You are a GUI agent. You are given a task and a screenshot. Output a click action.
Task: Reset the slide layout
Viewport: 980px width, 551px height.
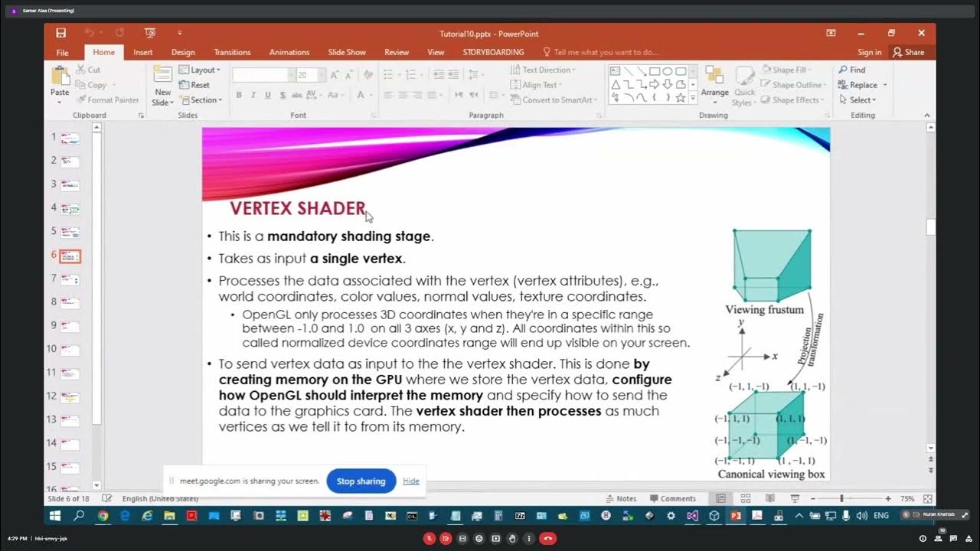(x=194, y=85)
